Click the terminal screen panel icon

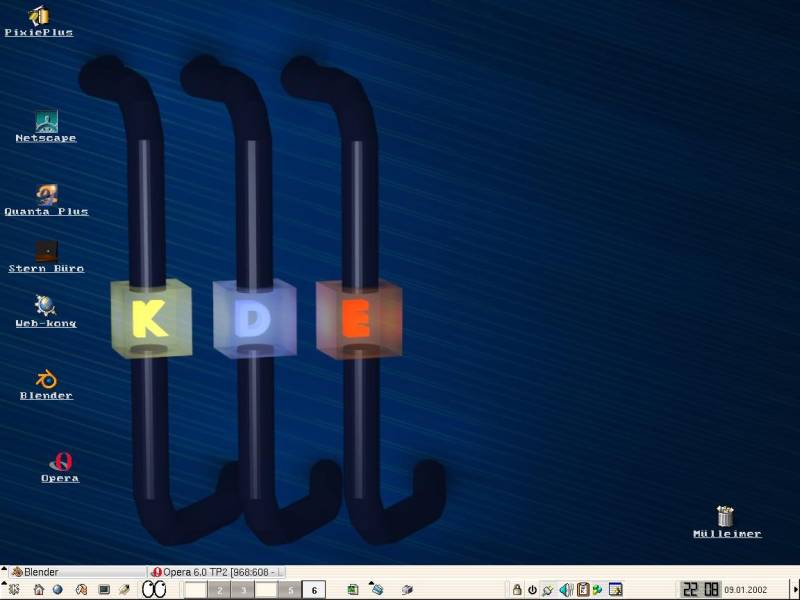pyautogui.click(x=104, y=589)
